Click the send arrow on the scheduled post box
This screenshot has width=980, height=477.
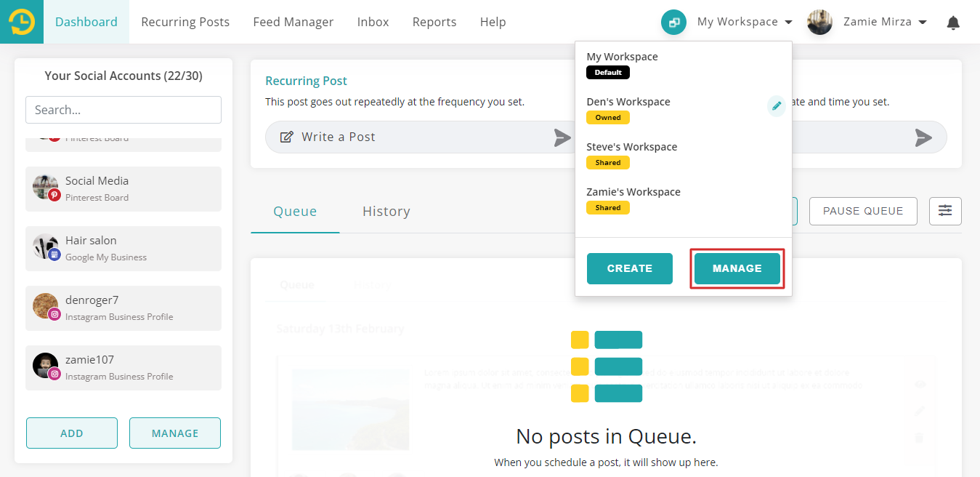pos(923,137)
